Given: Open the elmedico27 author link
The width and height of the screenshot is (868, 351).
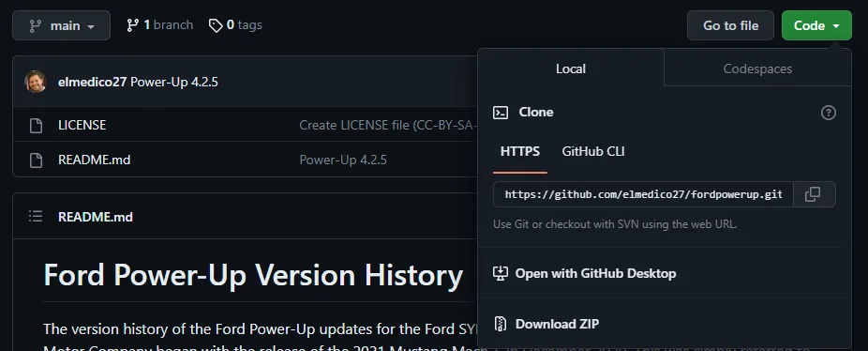Looking at the screenshot, I should (x=93, y=82).
